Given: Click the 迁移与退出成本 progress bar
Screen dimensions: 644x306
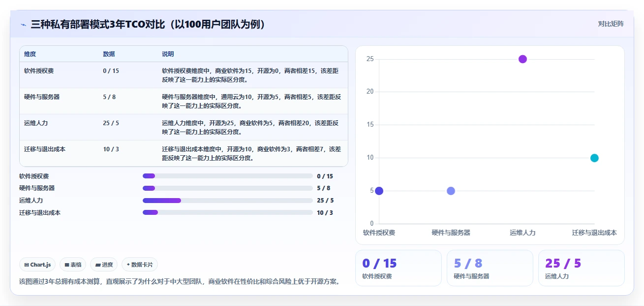Looking at the screenshot, I should 228,212.
